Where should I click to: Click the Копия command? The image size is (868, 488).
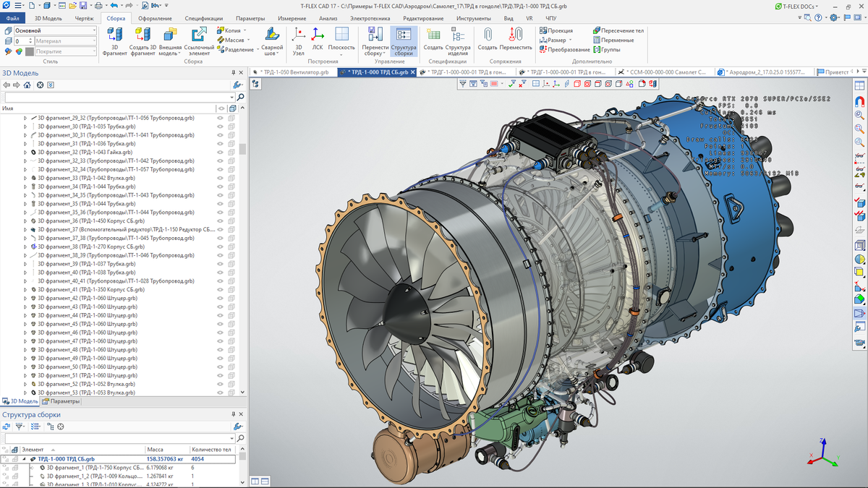231,30
